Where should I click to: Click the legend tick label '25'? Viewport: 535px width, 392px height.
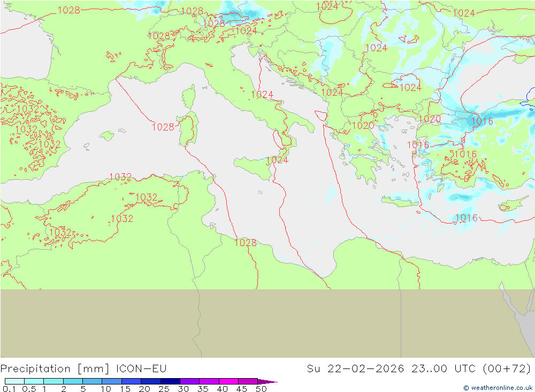164,389
